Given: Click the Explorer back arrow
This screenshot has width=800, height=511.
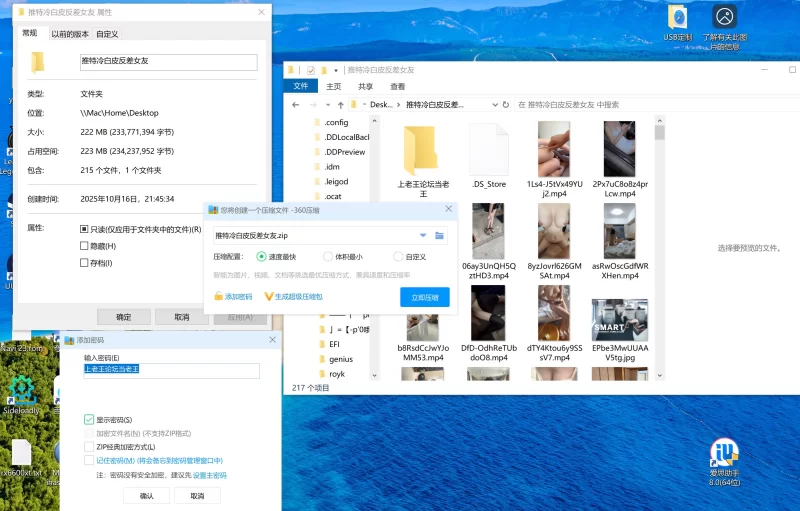Looking at the screenshot, I should coord(296,104).
